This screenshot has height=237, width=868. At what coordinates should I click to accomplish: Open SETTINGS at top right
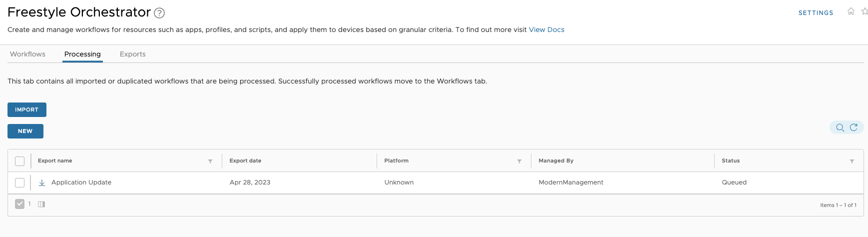pos(816,13)
